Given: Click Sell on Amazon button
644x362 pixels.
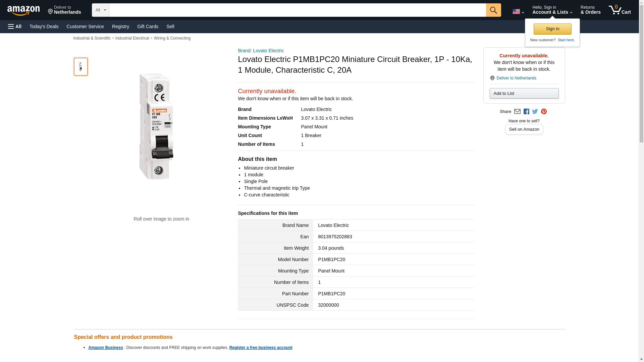Looking at the screenshot, I should pyautogui.click(x=524, y=129).
